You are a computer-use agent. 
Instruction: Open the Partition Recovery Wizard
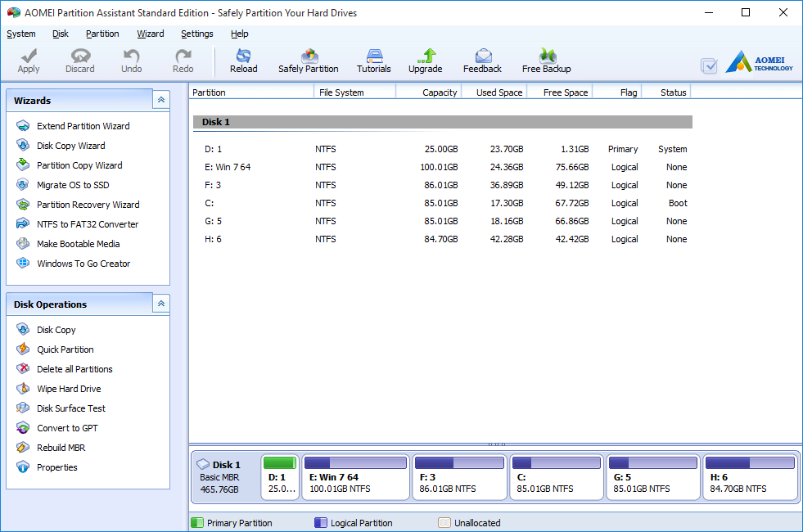[x=88, y=205]
